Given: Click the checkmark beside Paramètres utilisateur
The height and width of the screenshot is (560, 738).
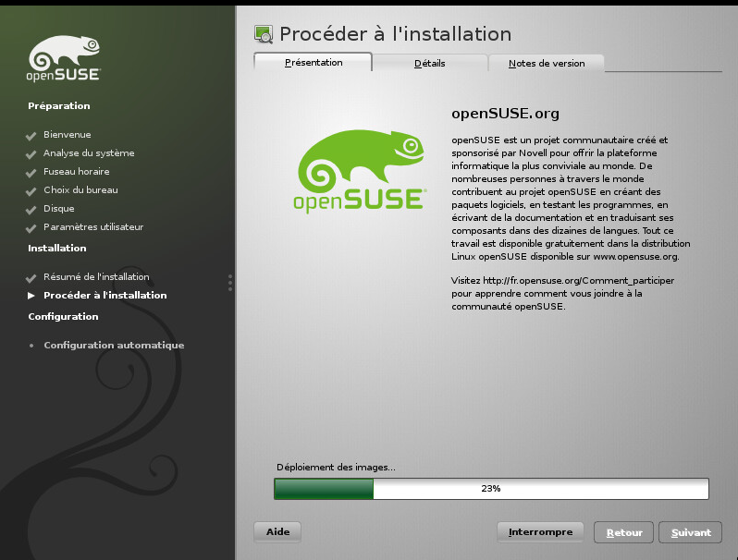Looking at the screenshot, I should (x=31, y=228).
